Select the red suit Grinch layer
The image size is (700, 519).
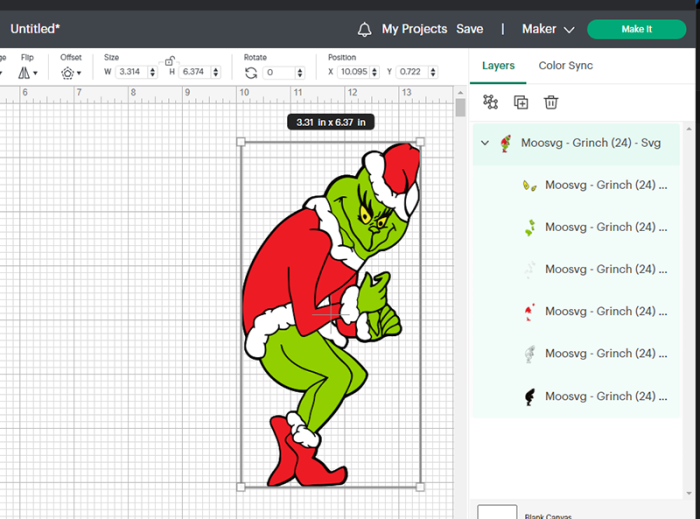pyautogui.click(x=576, y=311)
